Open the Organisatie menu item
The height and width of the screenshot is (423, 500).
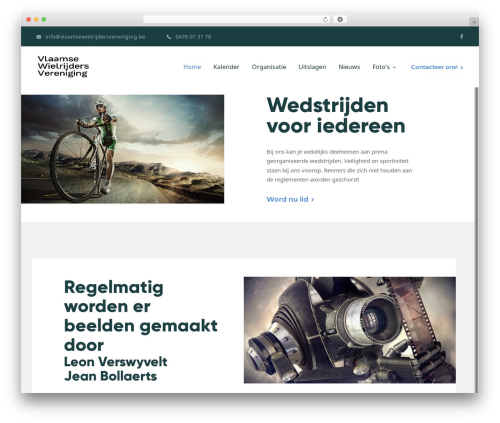pyautogui.click(x=269, y=67)
